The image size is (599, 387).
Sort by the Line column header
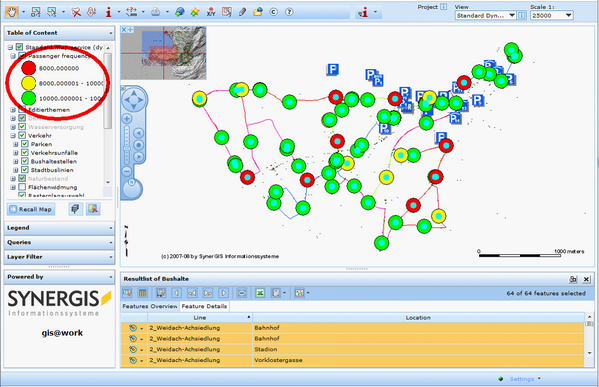pos(200,317)
